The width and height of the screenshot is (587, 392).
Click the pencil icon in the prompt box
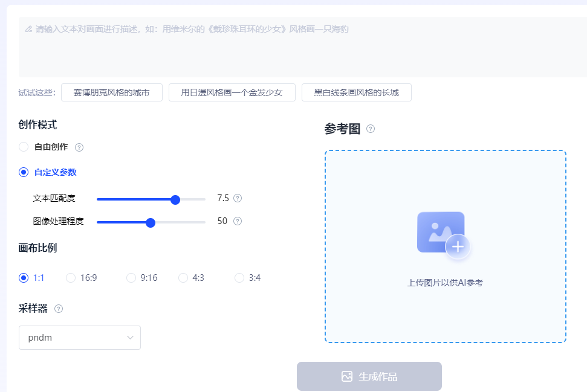pos(29,29)
